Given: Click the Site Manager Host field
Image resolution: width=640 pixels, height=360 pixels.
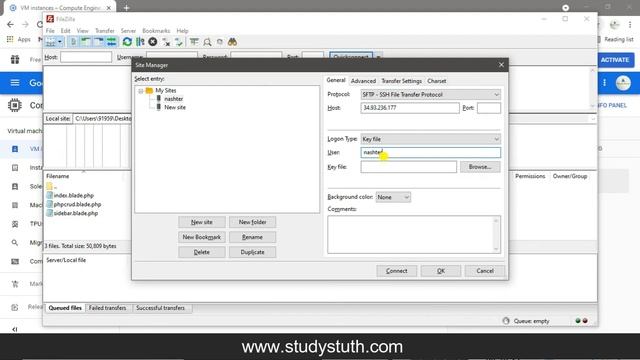Looking at the screenshot, I should pos(409,108).
